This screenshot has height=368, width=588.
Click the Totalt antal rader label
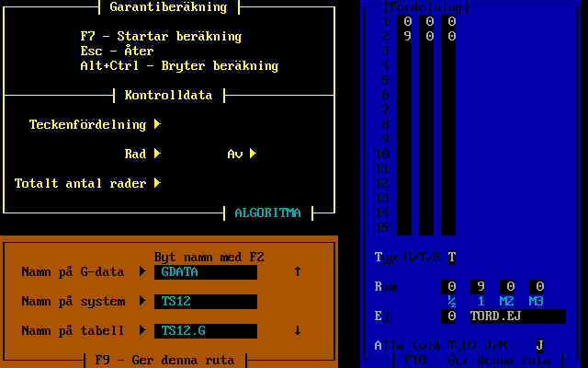click(81, 183)
